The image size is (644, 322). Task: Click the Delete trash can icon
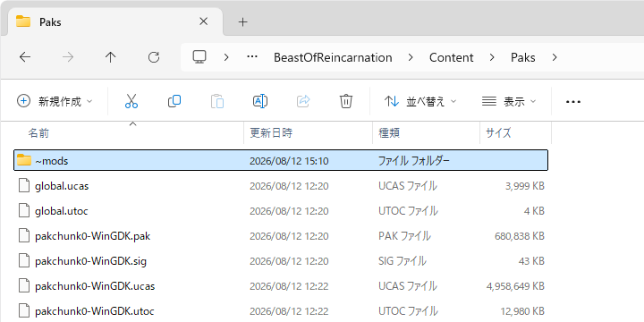point(346,101)
